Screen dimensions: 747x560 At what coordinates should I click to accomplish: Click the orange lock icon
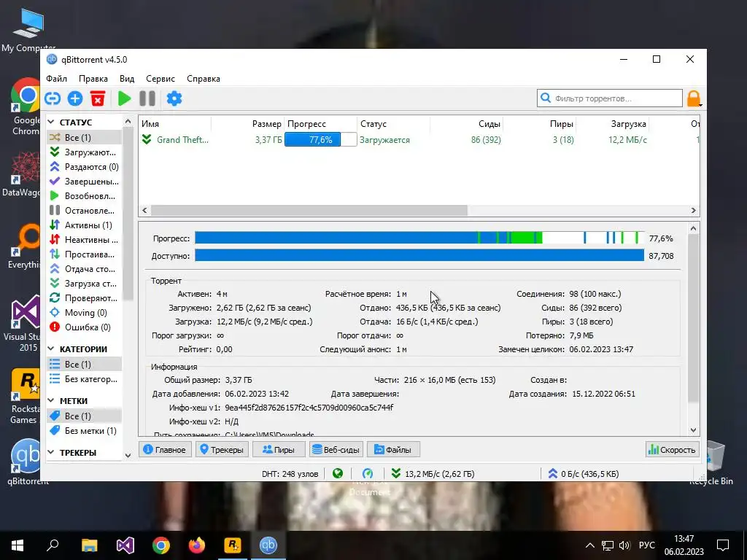click(x=694, y=98)
